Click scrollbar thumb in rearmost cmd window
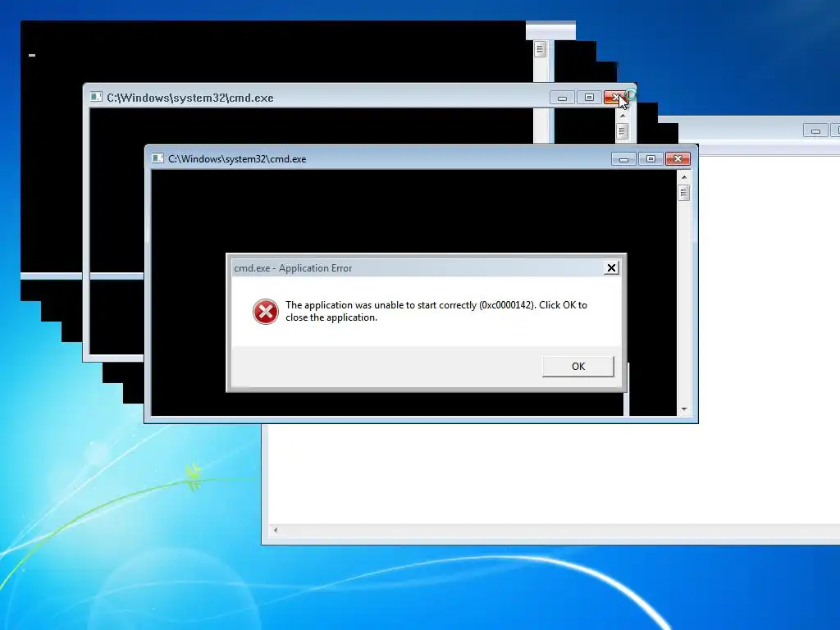 [x=540, y=49]
